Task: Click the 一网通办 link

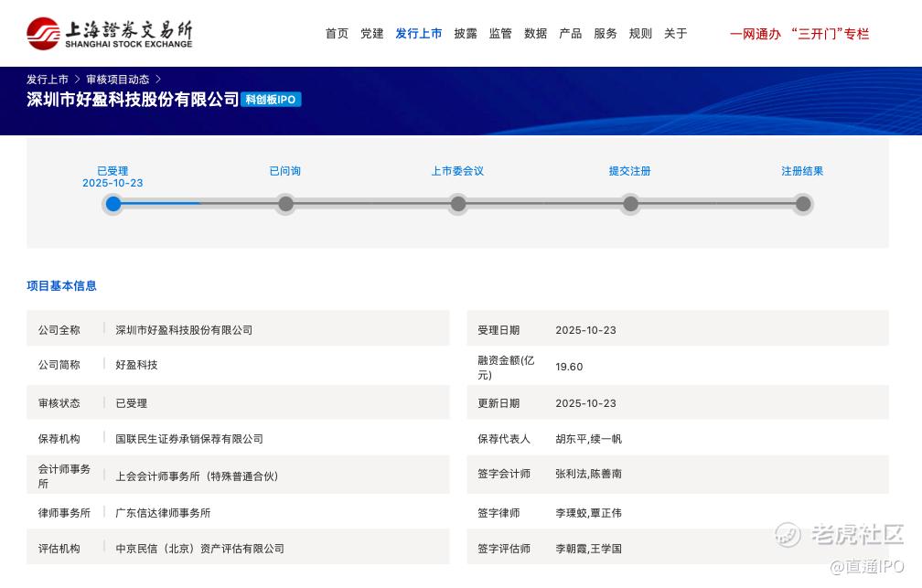Action: click(x=755, y=34)
